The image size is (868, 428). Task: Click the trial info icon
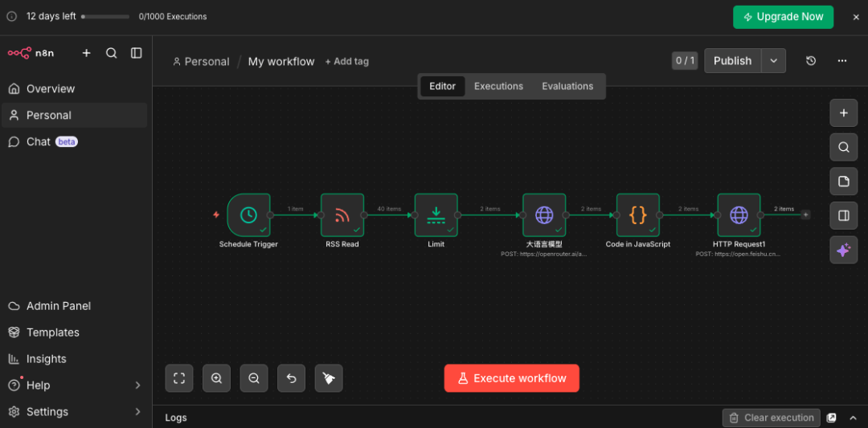coord(11,17)
